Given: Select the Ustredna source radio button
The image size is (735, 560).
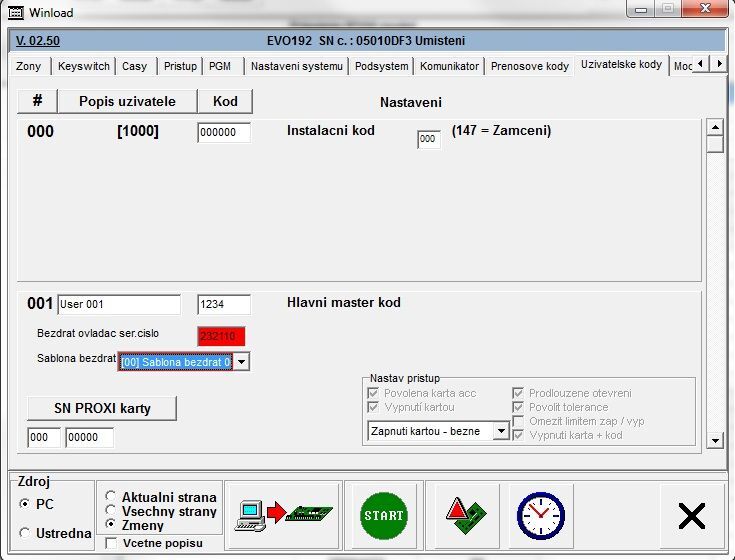Looking at the screenshot, I should click(24, 534).
